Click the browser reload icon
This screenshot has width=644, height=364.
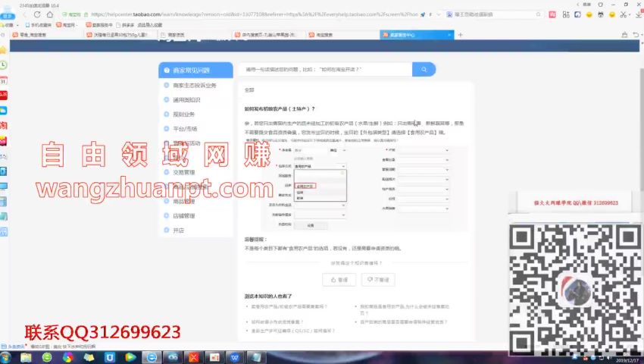click(37, 14)
